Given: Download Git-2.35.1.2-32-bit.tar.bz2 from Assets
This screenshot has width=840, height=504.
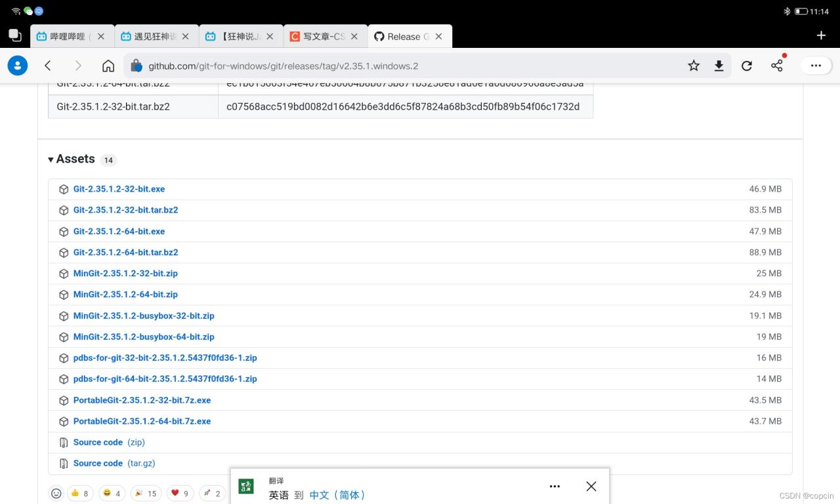Looking at the screenshot, I should pos(125,210).
